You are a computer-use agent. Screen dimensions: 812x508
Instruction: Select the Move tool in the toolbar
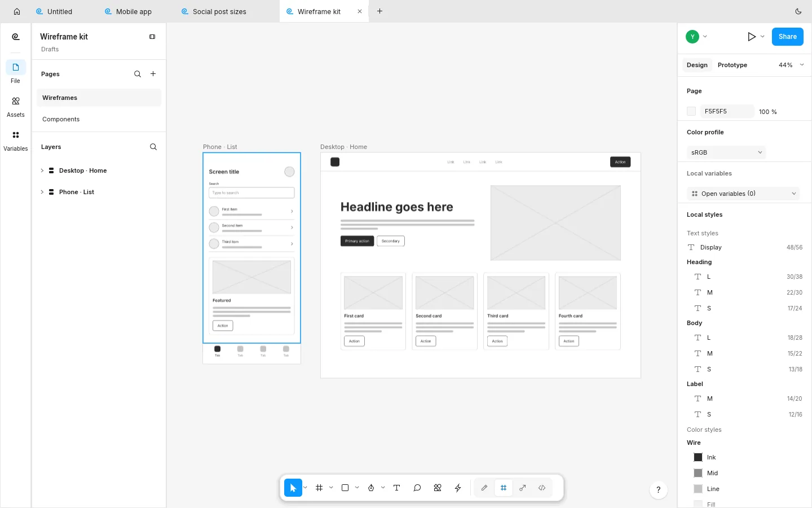pyautogui.click(x=293, y=488)
